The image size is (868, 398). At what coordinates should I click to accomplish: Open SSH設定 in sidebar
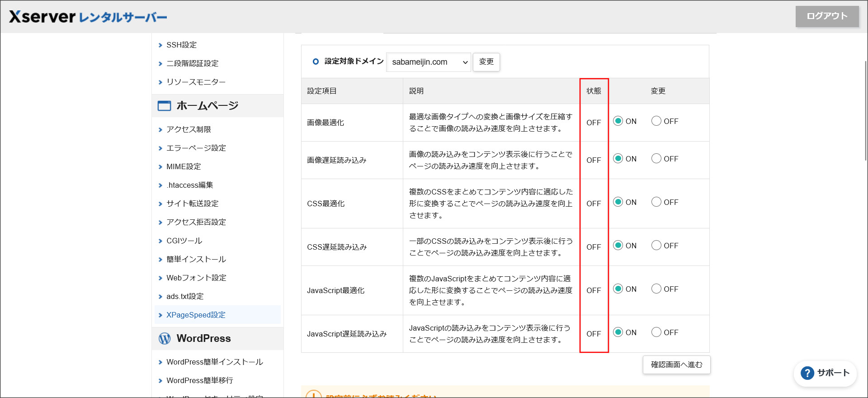click(x=181, y=45)
